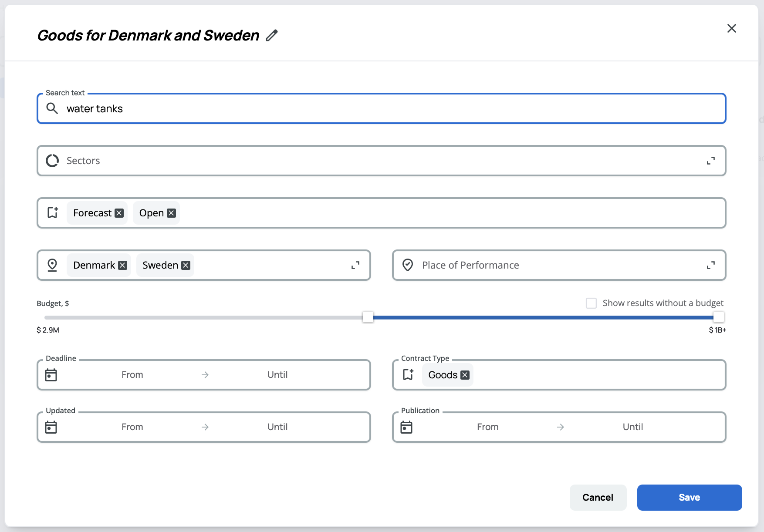Click the Save button

(689, 497)
